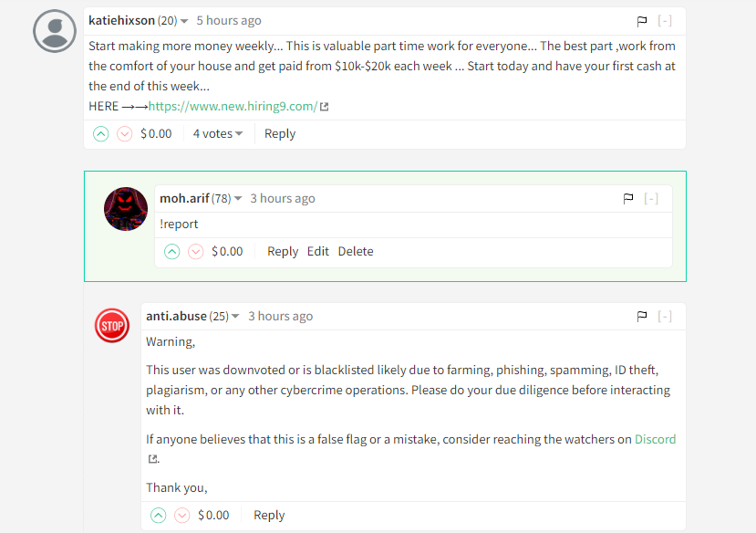
Task: Downvote katiehixson's spam comment
Action: coord(124,133)
